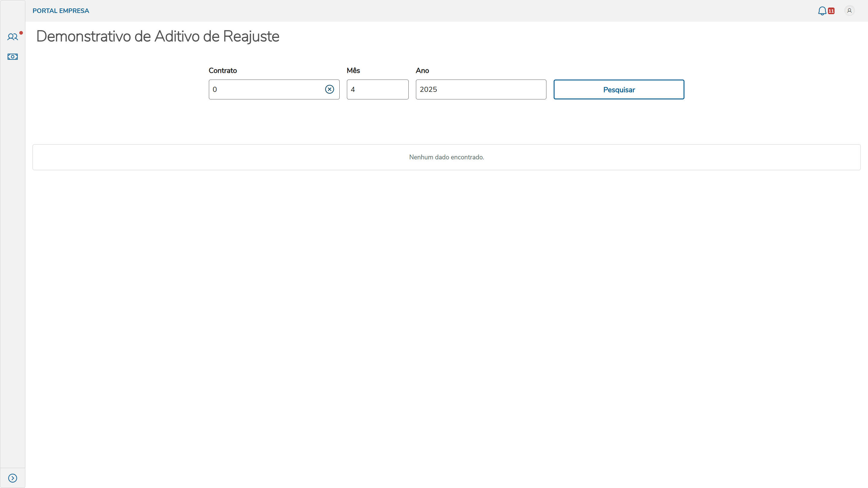The height and width of the screenshot is (488, 868).
Task: Click empty left area of results panel
Action: (135, 157)
